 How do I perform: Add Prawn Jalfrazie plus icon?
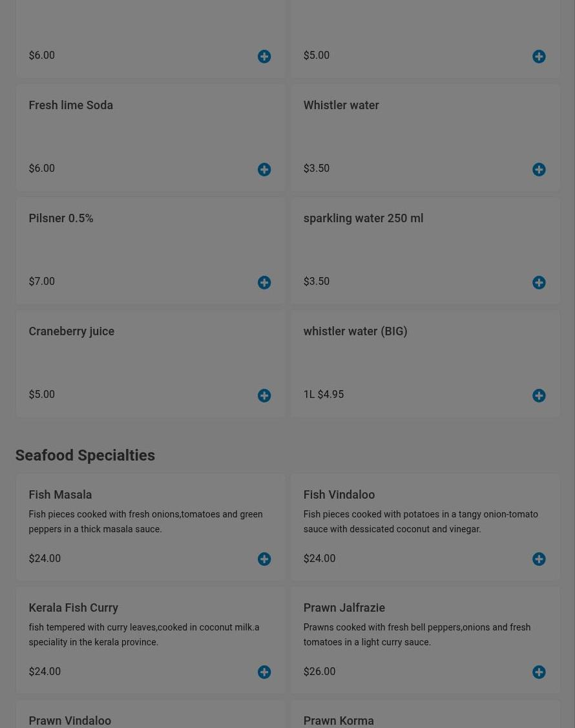pos(539,672)
